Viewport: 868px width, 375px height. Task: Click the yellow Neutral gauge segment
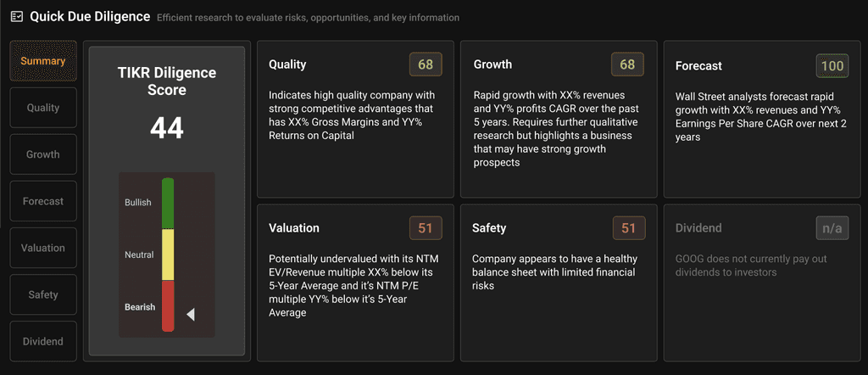(168, 255)
